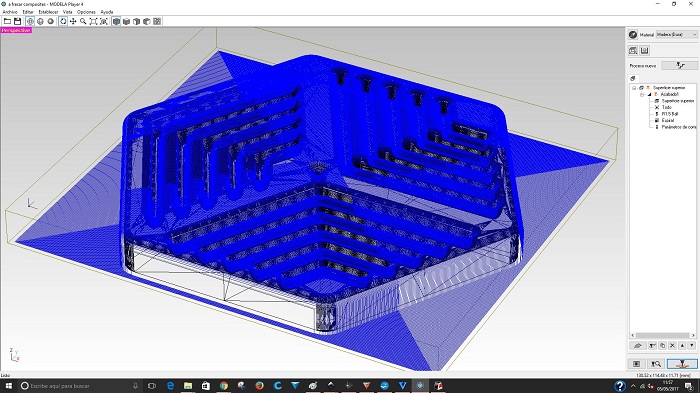Open the Task View taskbar button
Screen dimensions: 700x393
pos(152,385)
